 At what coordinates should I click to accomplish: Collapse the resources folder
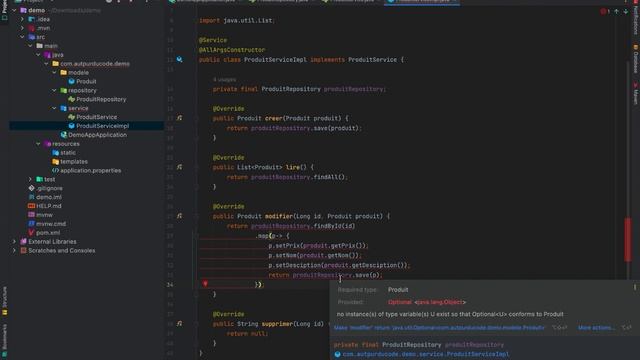pyautogui.click(x=38, y=144)
